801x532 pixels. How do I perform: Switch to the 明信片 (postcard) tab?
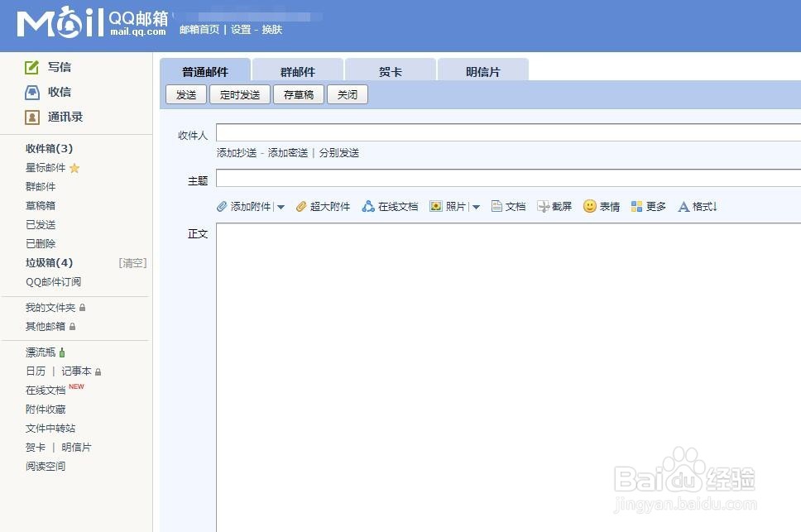coord(483,71)
